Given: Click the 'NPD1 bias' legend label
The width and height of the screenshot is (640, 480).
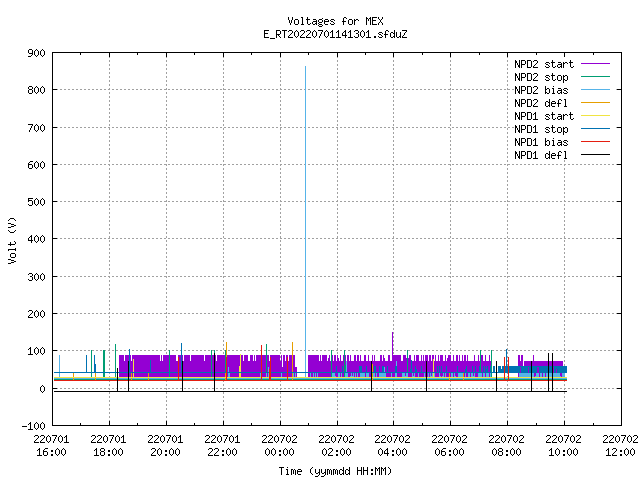Looking at the screenshot, I should coord(541,142).
